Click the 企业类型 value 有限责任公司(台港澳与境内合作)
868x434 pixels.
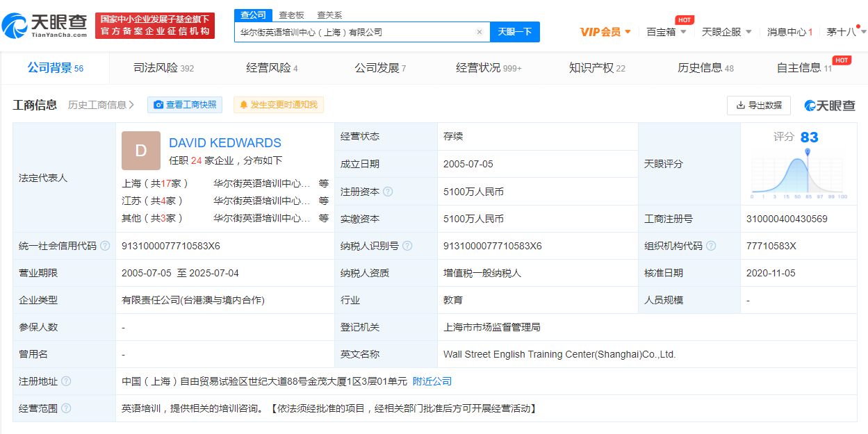[193, 300]
